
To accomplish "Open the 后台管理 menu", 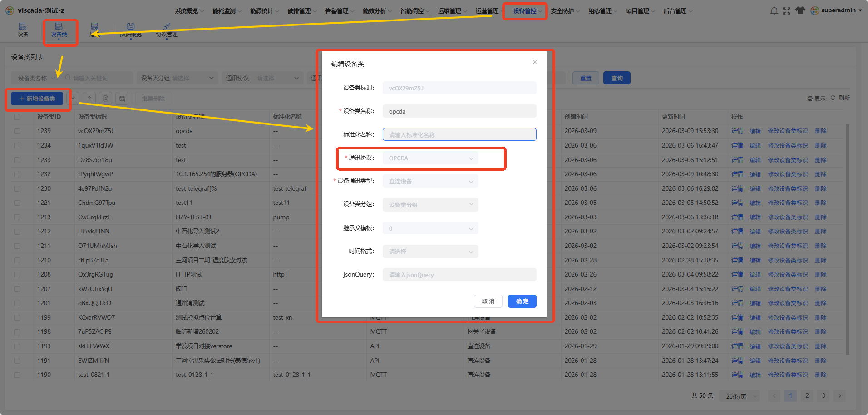I will (678, 11).
